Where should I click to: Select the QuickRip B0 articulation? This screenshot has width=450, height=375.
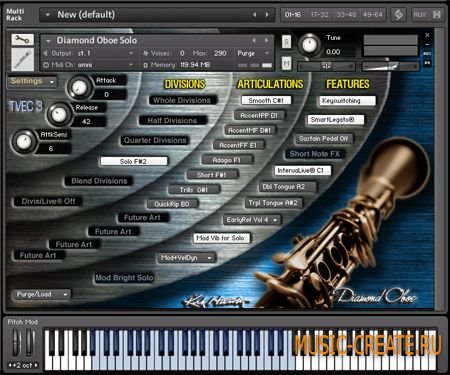172,204
